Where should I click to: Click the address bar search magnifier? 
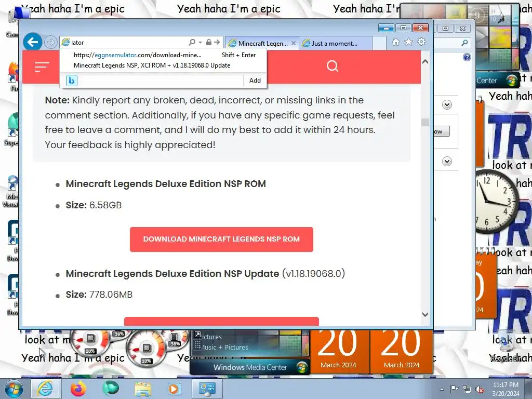point(192,42)
